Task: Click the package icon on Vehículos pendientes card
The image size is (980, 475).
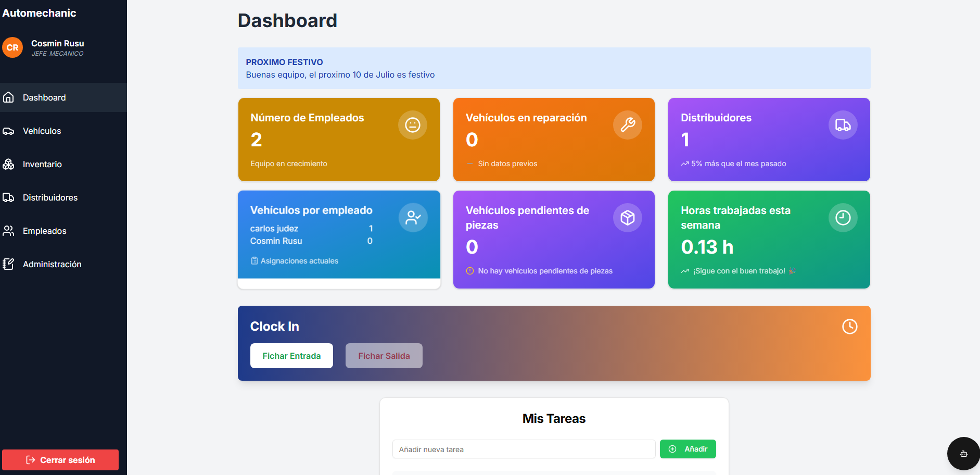Action: [x=628, y=218]
